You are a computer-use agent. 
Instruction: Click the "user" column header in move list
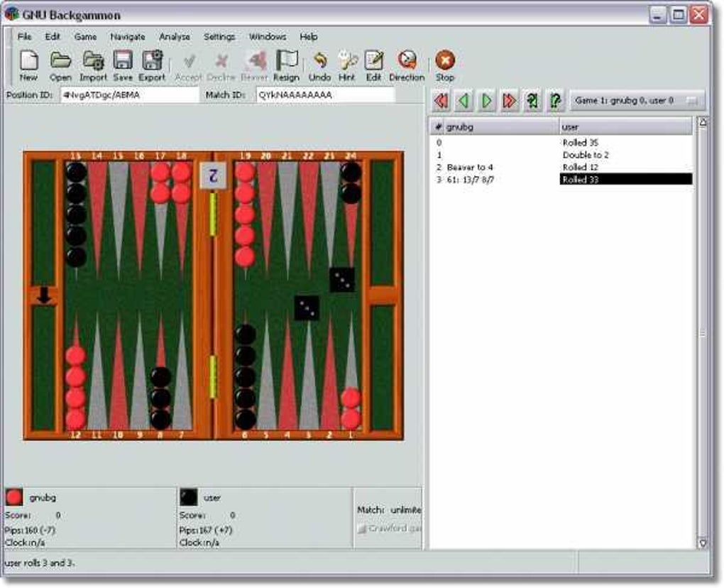click(625, 126)
